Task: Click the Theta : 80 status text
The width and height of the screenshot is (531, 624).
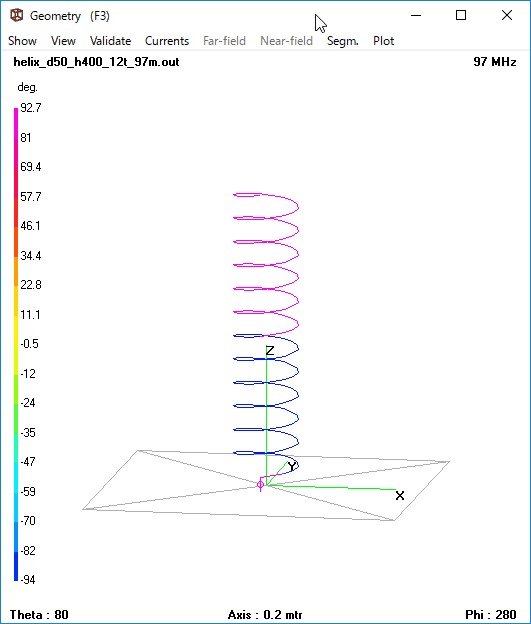Action: [39, 614]
